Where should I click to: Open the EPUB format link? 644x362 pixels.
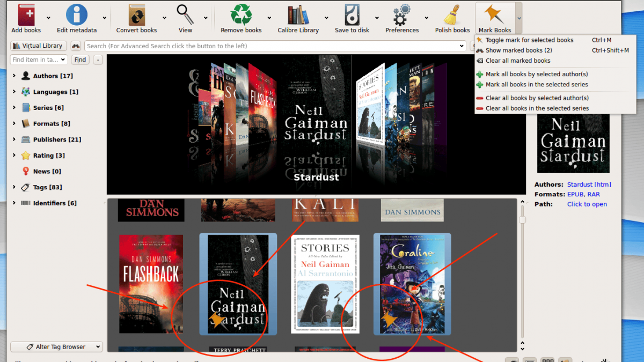[x=576, y=194]
